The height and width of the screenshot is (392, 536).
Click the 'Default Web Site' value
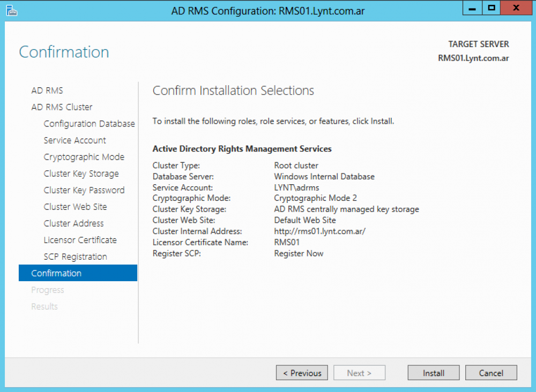pyautogui.click(x=305, y=220)
